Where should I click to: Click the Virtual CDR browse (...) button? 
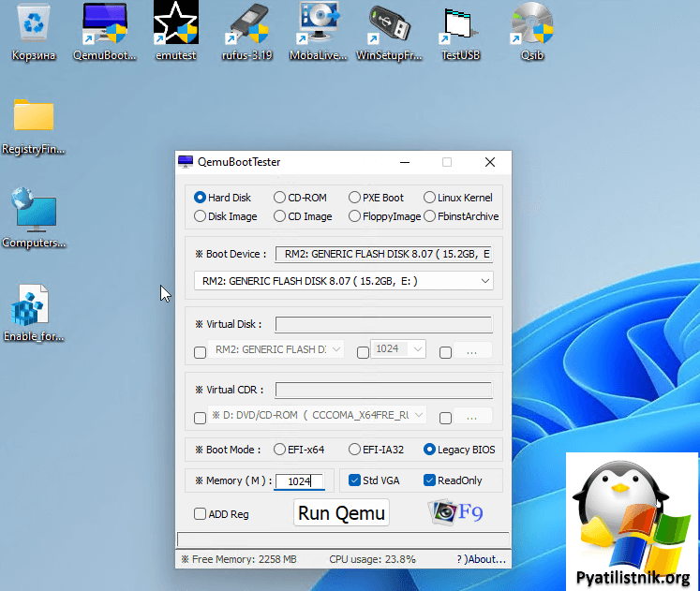(472, 417)
